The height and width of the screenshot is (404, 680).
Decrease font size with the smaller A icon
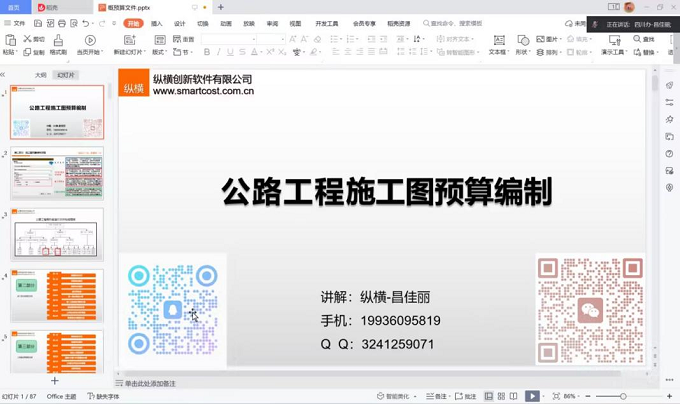(x=304, y=39)
